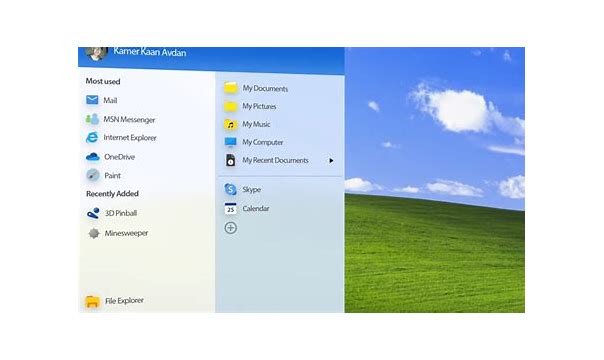This screenshot has width=604, height=360.
Task: Start the Minesweeper mine icon
Action: [94, 233]
